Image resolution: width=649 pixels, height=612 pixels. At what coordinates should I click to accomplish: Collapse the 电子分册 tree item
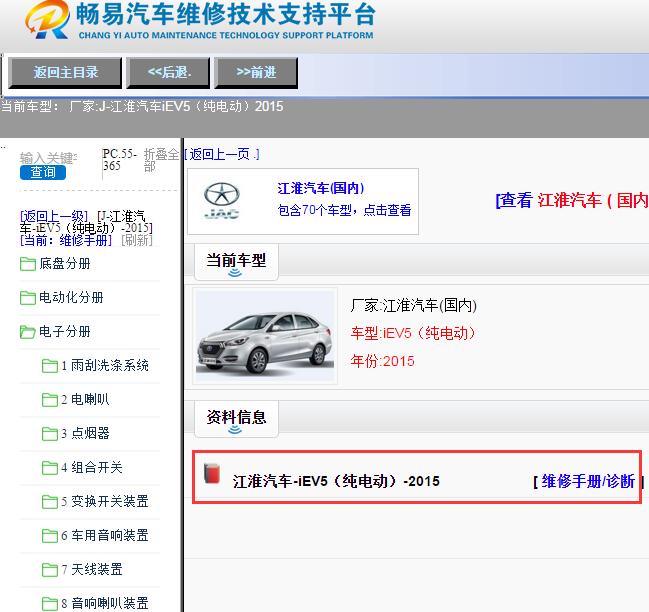tap(65, 332)
